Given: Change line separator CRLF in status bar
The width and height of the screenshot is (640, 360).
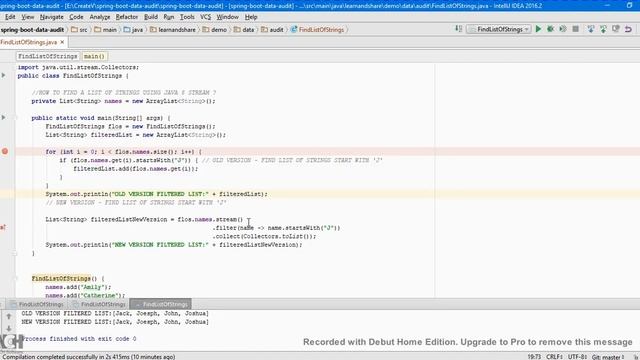Looking at the screenshot, I should point(554,357).
